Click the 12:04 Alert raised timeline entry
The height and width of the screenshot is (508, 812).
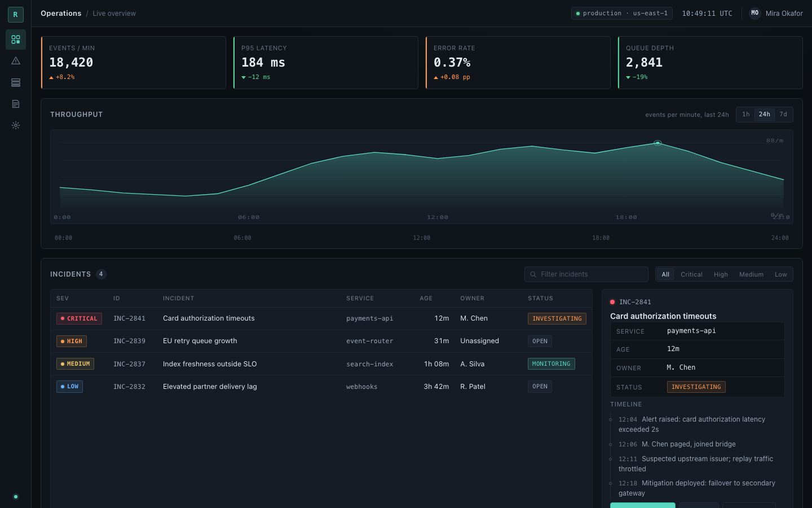697,424
